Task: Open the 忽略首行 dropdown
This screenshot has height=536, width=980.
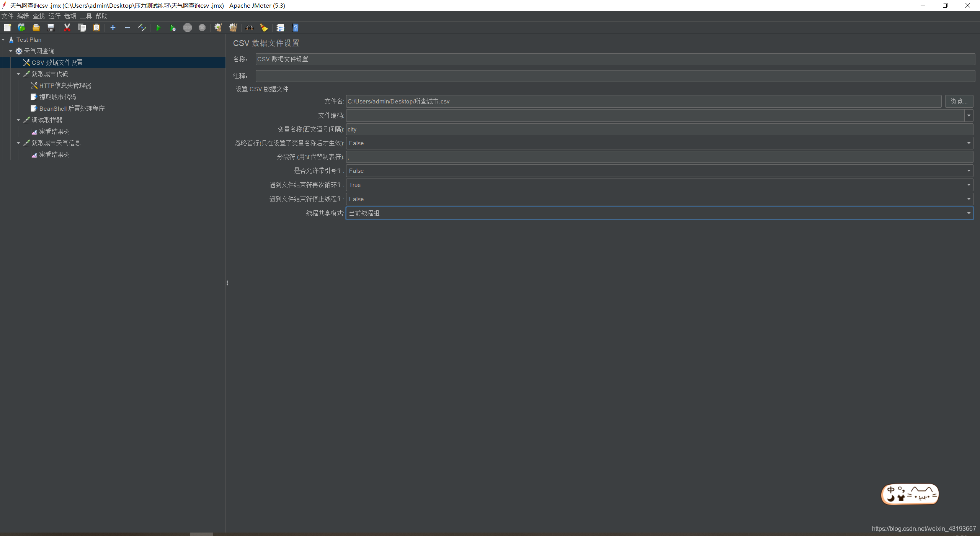Action: click(969, 143)
